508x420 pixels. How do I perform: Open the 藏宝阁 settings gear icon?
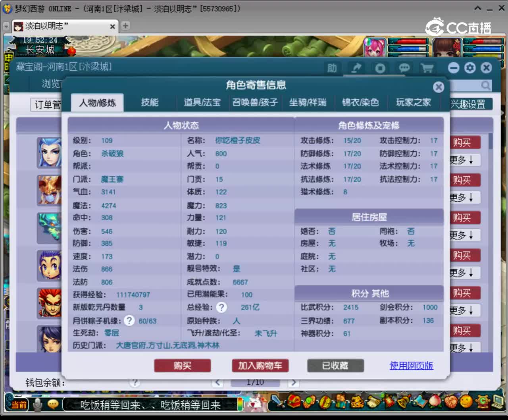coord(470,68)
